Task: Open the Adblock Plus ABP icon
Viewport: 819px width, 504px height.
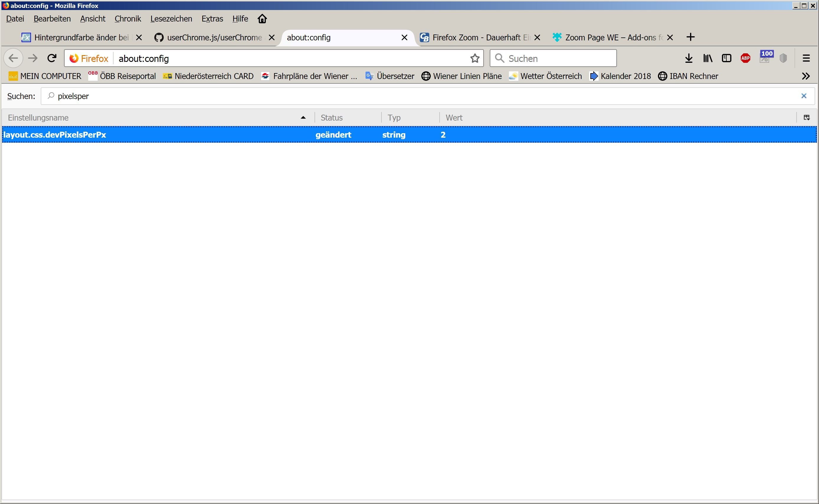Action: [x=745, y=58]
